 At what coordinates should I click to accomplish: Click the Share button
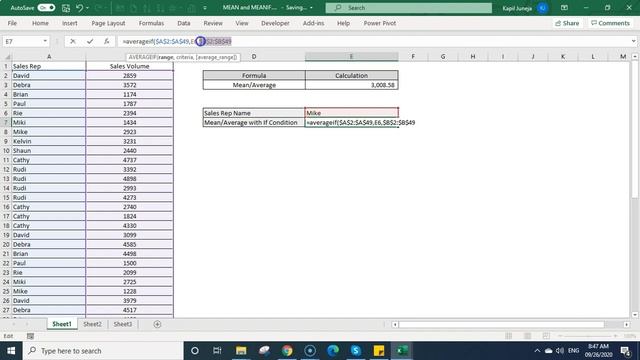567,23
